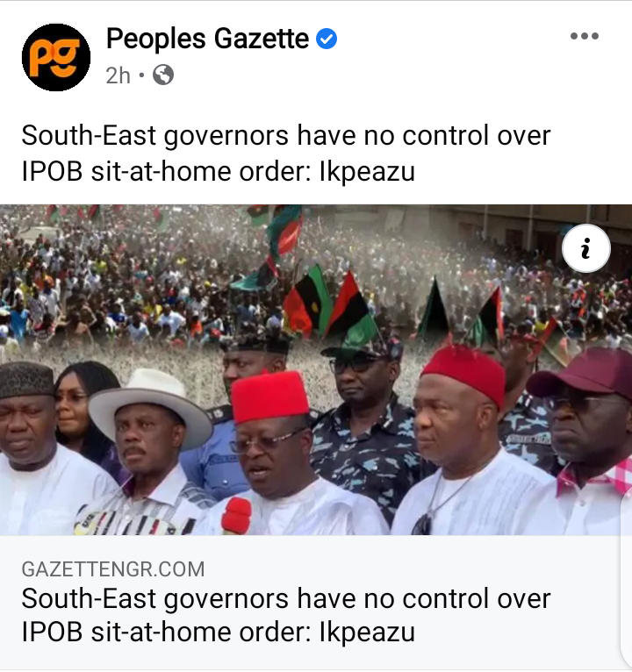Click the Biafra flag with sun emblem

pos(308,302)
